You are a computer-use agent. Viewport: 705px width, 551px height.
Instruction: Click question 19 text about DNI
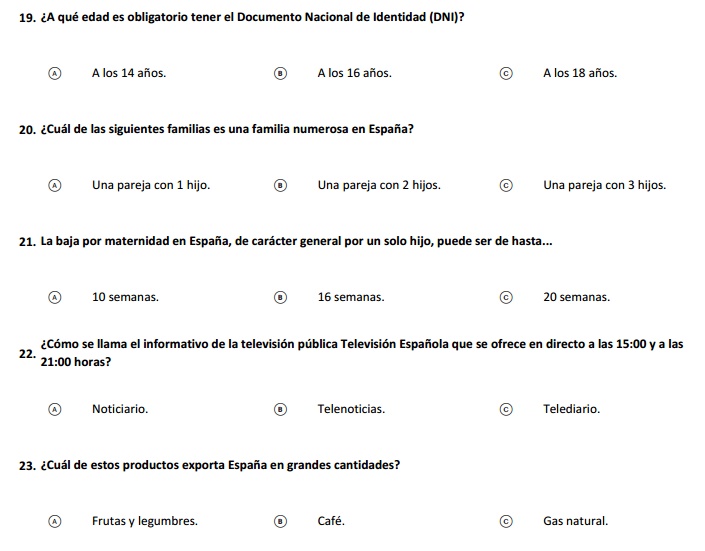(252, 17)
